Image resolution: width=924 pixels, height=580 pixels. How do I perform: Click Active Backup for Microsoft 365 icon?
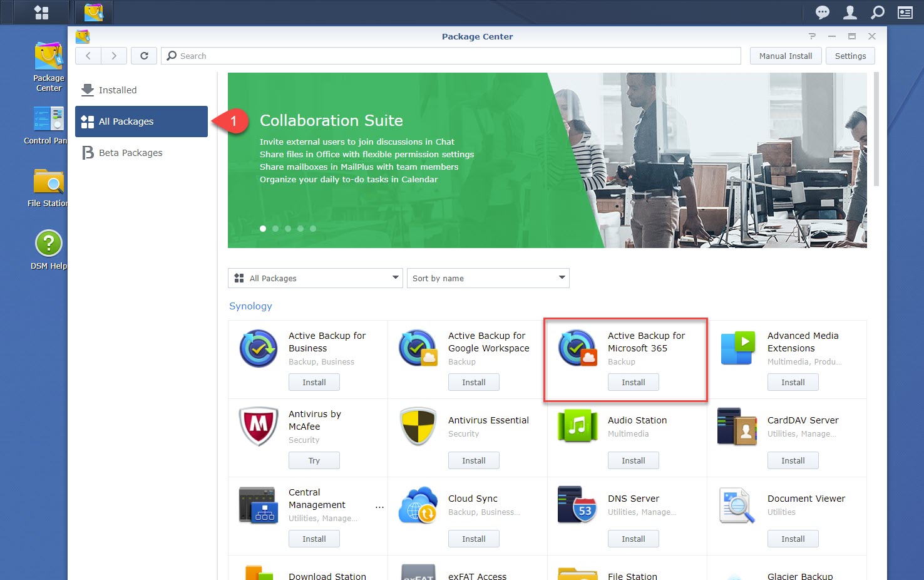578,348
